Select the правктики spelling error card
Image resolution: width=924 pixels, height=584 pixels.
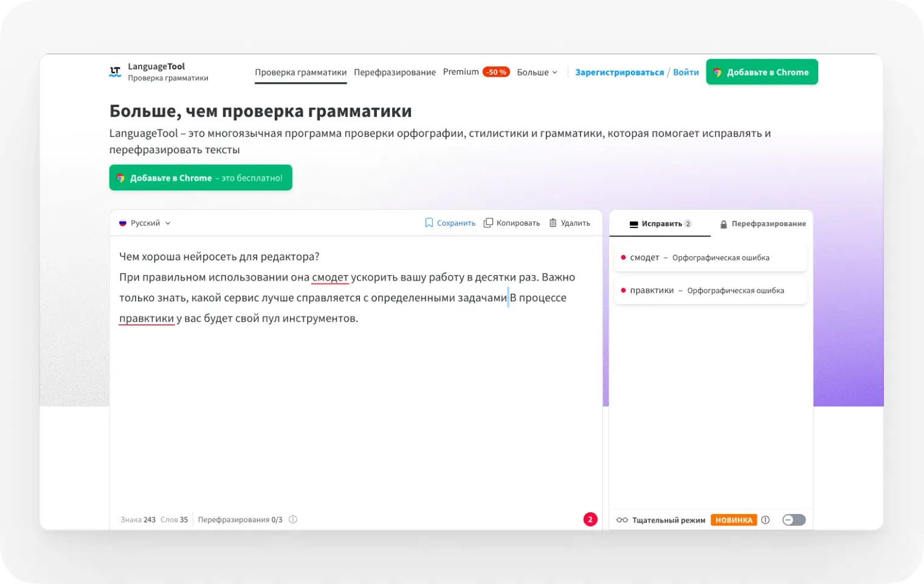click(x=711, y=291)
